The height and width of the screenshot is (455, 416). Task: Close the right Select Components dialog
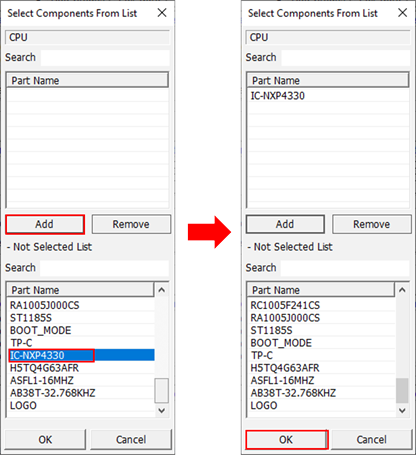(x=403, y=13)
